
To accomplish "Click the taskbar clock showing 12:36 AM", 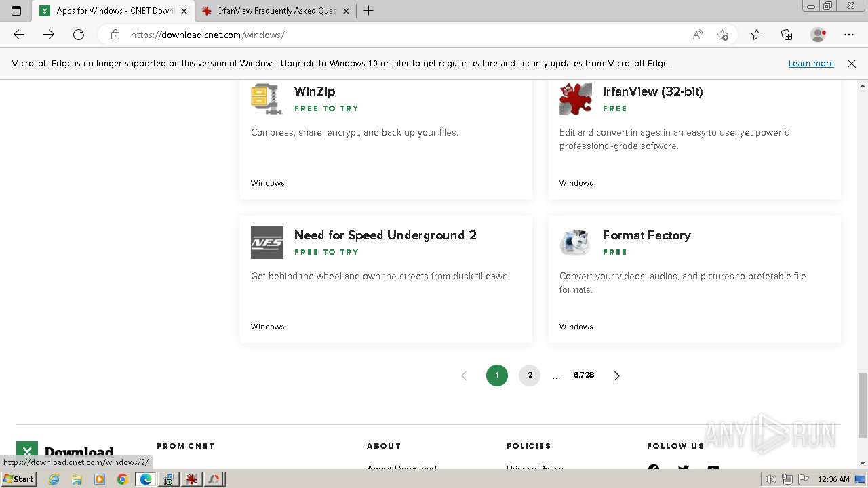I will (833, 479).
